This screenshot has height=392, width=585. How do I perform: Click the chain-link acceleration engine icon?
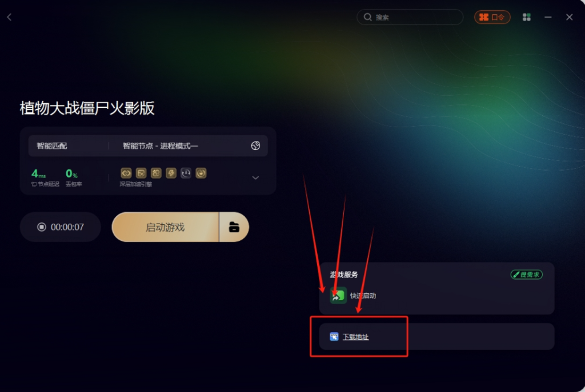[x=126, y=173]
